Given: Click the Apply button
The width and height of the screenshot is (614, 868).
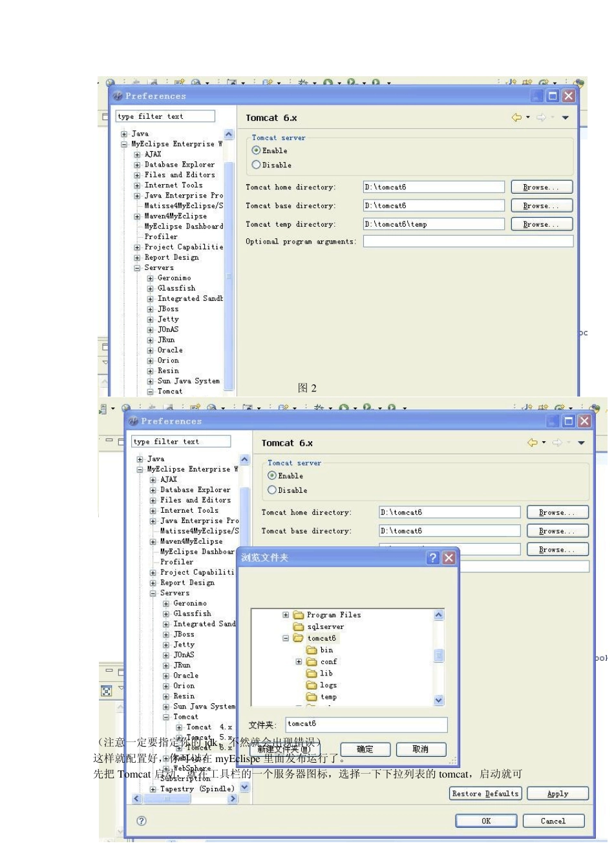Looking at the screenshot, I should click(x=558, y=794).
